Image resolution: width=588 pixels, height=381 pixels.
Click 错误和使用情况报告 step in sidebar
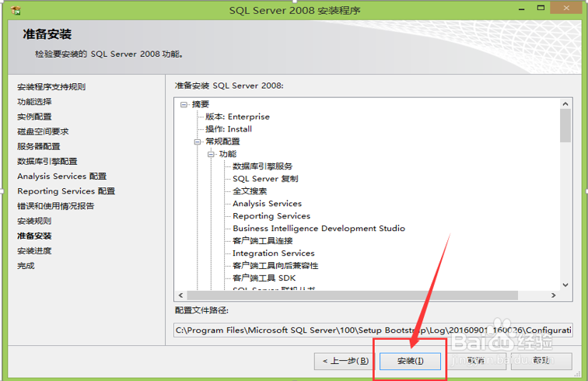(x=55, y=206)
